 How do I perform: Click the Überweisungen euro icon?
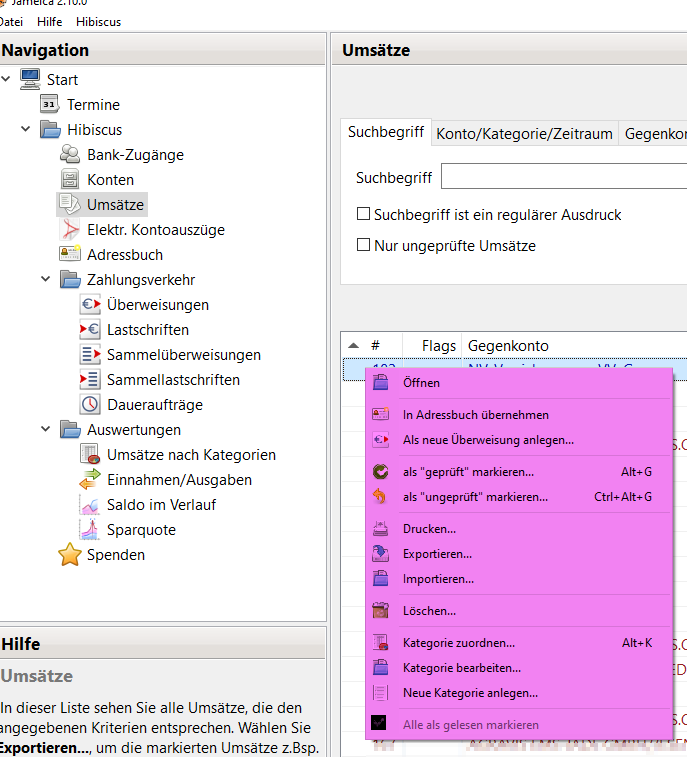(90, 305)
